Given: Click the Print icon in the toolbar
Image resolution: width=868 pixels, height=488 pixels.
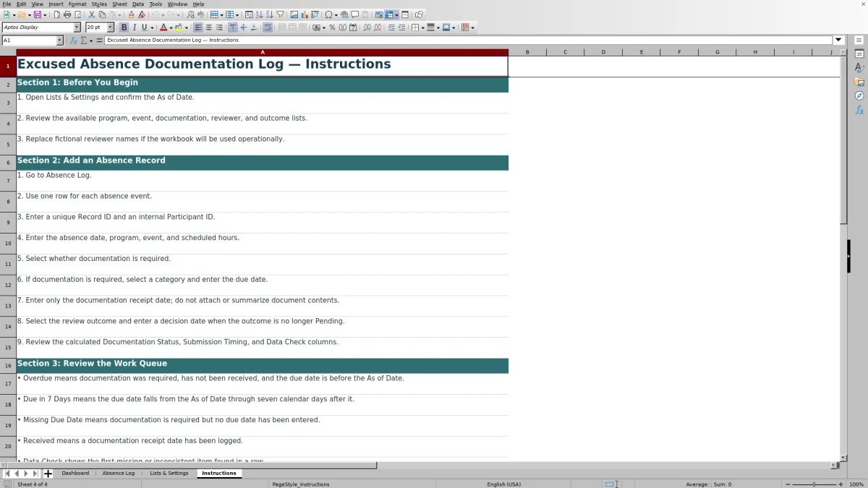Looking at the screenshot, I should 67,14.
